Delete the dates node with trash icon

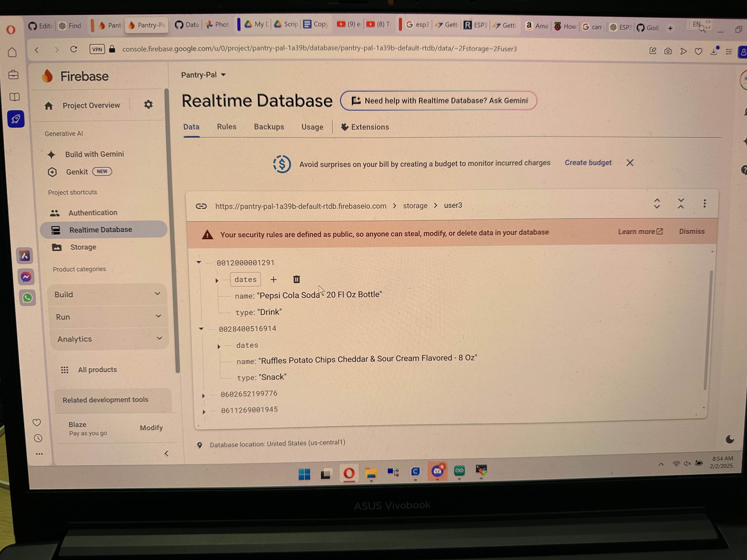click(x=296, y=279)
